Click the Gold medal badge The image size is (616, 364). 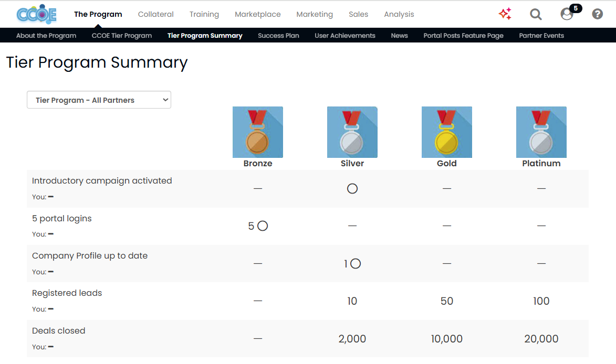pyautogui.click(x=447, y=132)
